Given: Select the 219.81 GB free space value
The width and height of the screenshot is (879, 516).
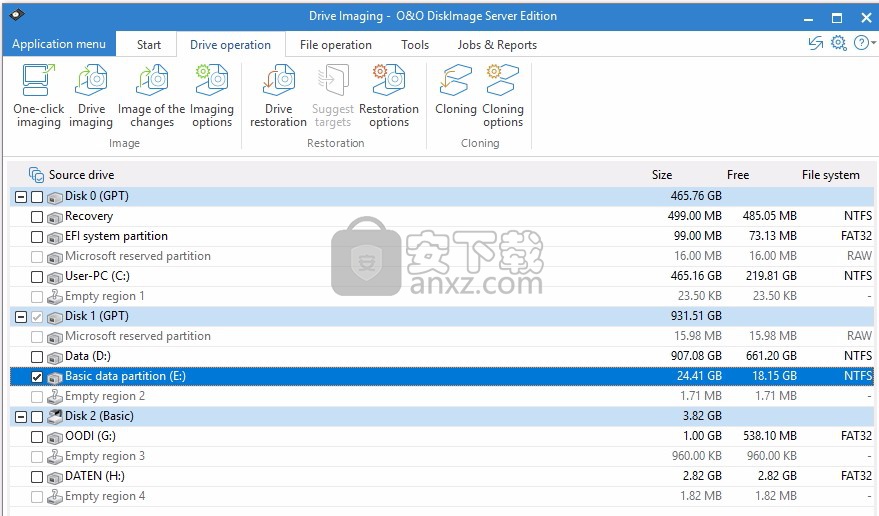Looking at the screenshot, I should 771,276.
